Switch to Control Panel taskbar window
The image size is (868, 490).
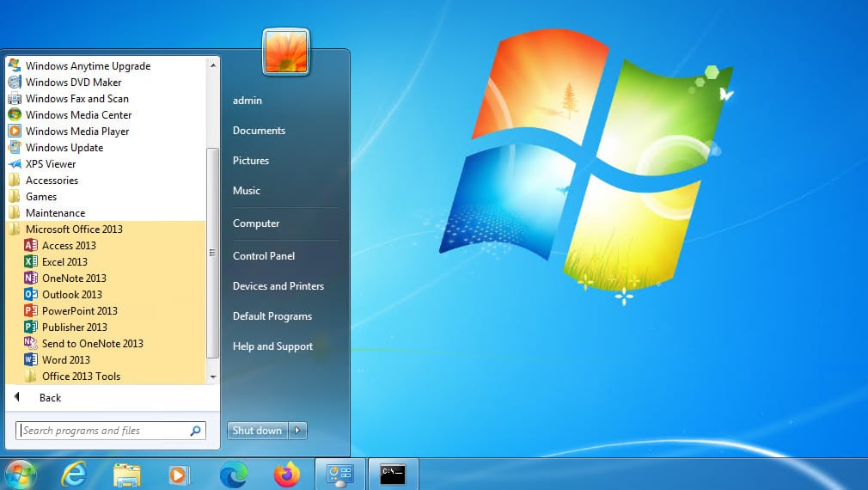pos(339,475)
